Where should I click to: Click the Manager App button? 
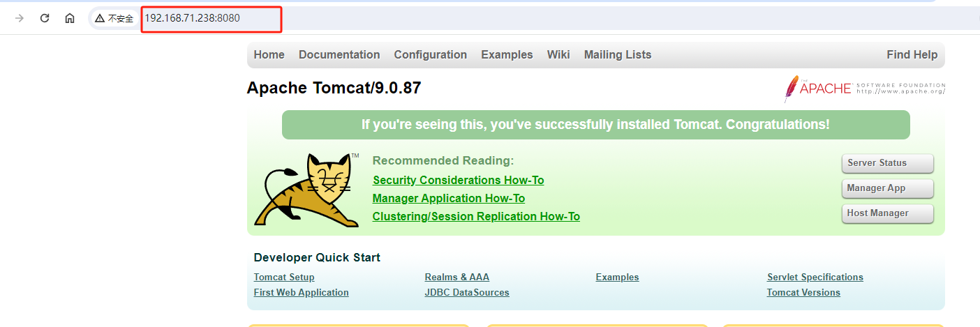click(x=888, y=188)
